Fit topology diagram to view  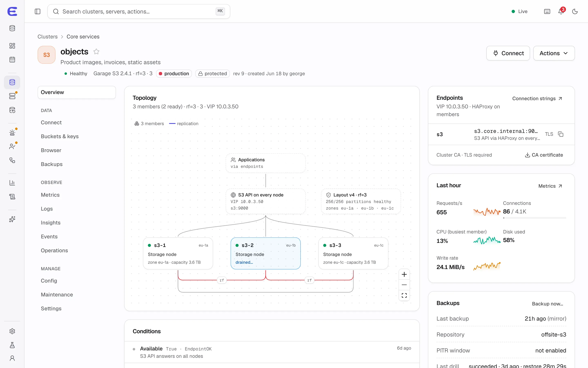[404, 295]
